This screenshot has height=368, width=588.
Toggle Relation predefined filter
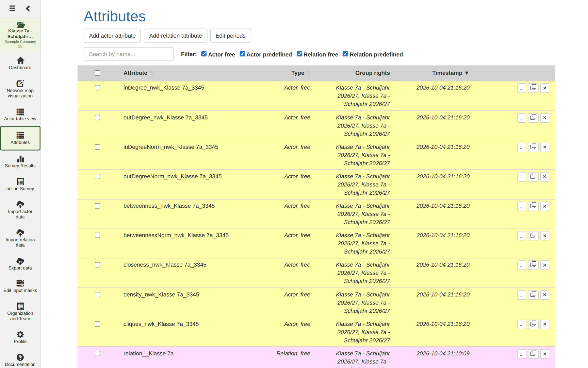coord(345,54)
